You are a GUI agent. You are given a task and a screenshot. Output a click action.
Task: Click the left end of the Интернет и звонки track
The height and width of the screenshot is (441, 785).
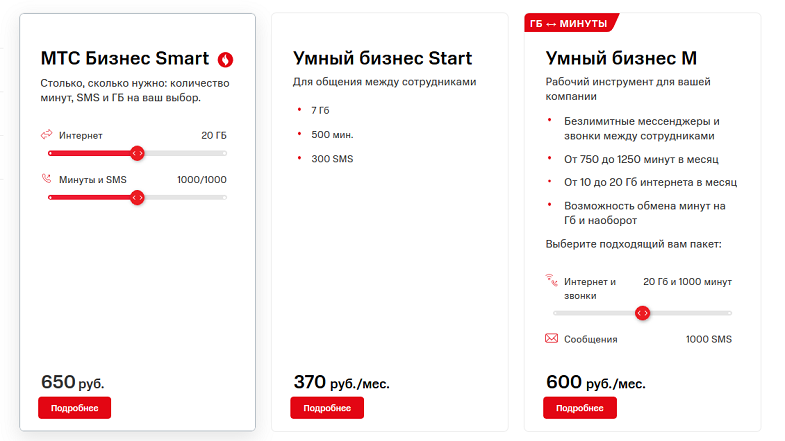pyautogui.click(x=557, y=313)
